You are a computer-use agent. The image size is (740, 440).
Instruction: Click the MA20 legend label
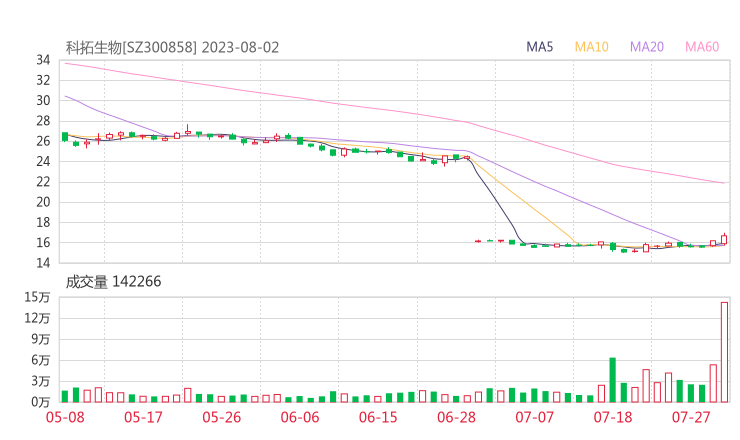click(647, 47)
